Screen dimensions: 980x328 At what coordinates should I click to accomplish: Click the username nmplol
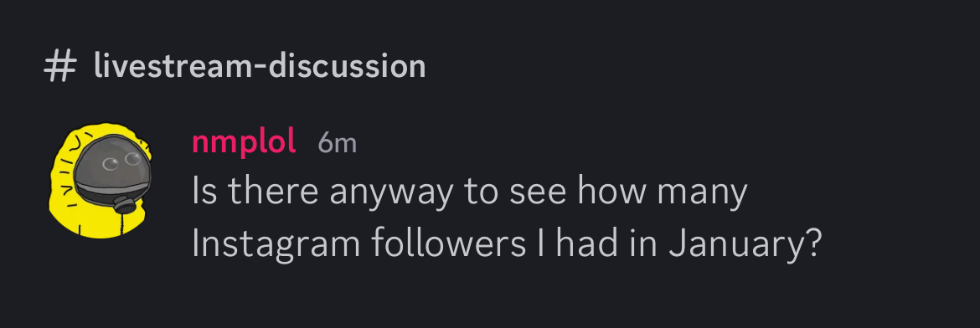(x=244, y=144)
